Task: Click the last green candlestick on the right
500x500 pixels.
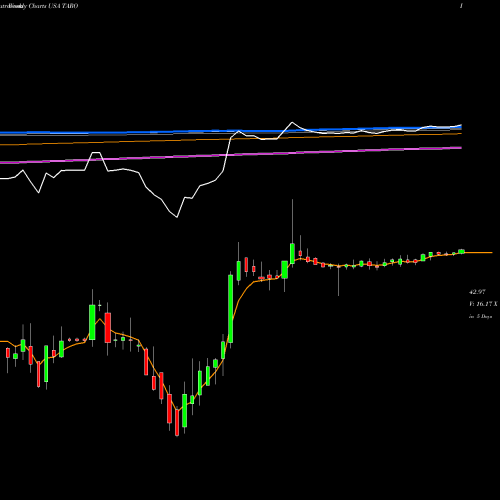Action: pos(461,251)
